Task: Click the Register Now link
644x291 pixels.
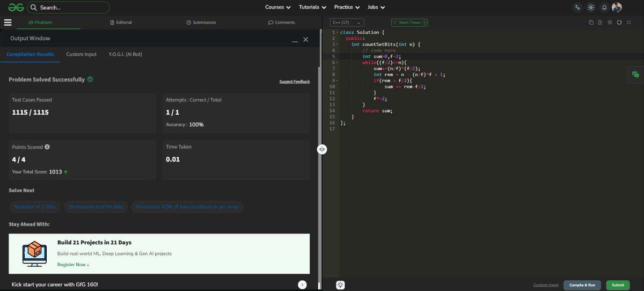Action: (73, 265)
